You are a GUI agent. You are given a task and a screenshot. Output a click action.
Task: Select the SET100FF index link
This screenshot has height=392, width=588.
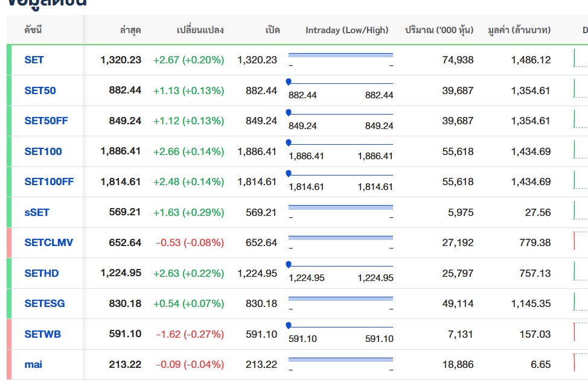click(49, 182)
